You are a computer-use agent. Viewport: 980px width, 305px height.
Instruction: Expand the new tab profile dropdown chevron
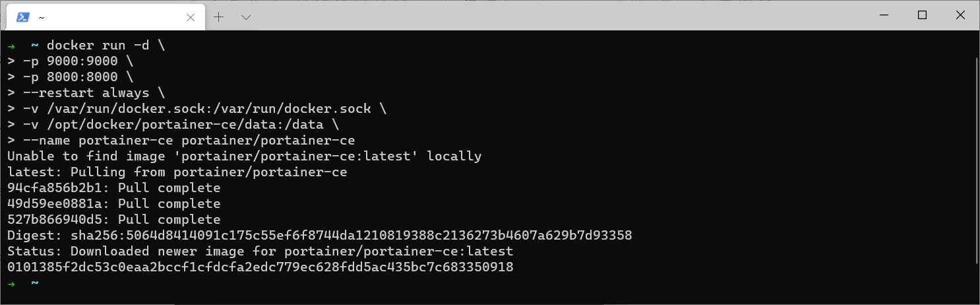(x=246, y=17)
